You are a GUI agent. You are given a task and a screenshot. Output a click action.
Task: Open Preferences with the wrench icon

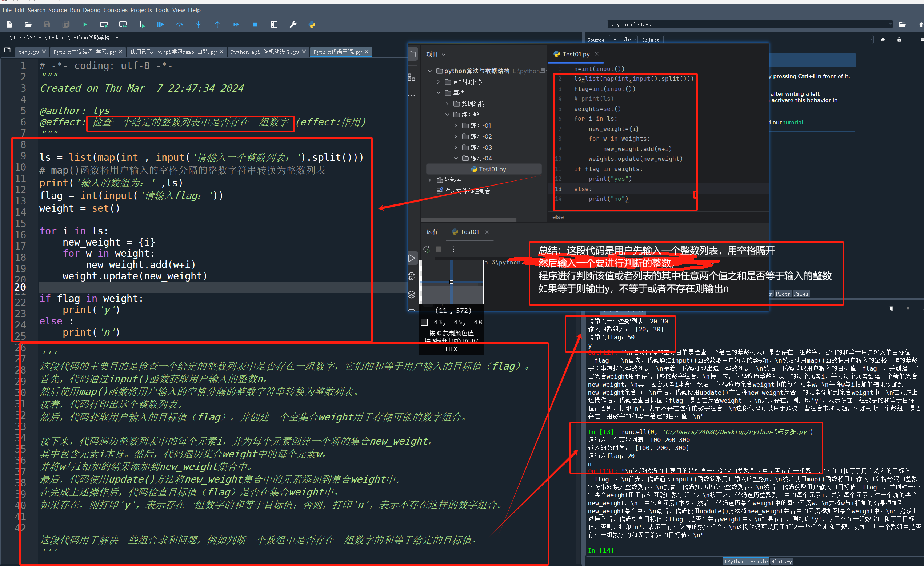pyautogui.click(x=293, y=24)
